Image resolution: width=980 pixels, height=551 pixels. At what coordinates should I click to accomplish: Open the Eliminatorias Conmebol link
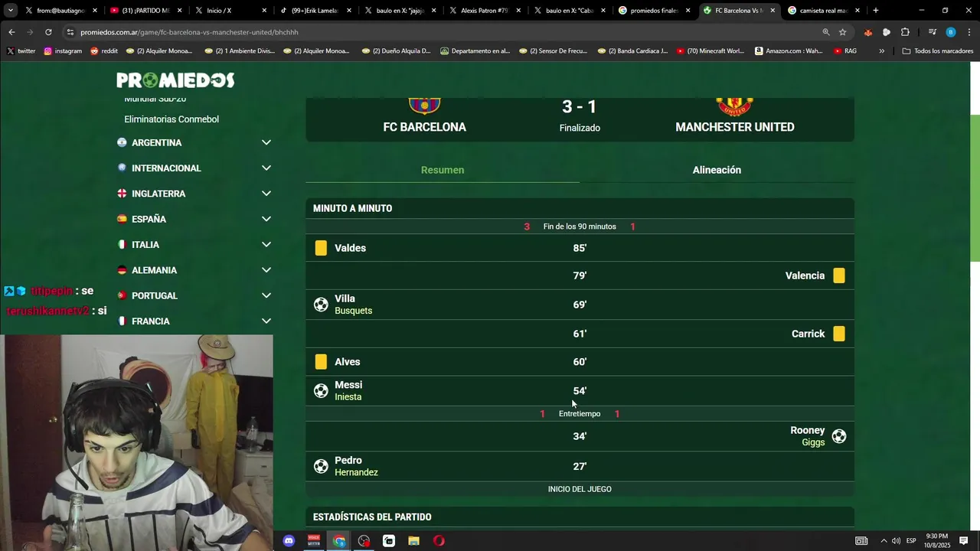tap(171, 119)
